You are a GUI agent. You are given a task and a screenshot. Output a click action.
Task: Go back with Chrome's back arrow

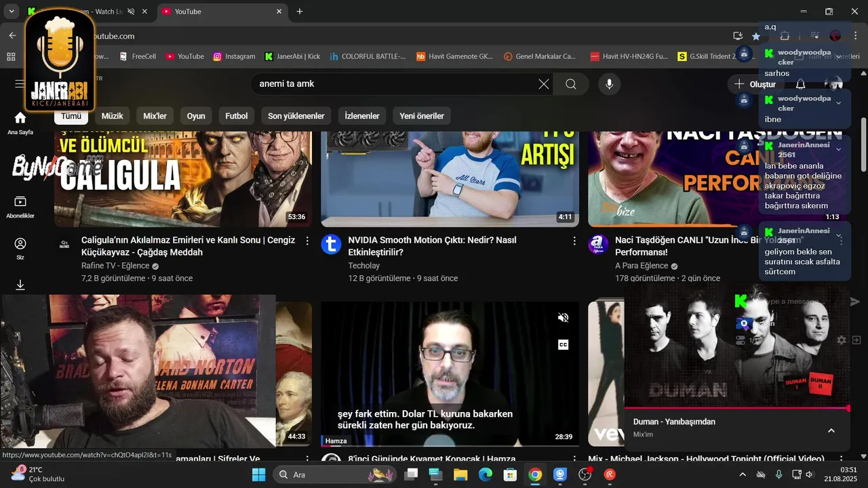(12, 36)
